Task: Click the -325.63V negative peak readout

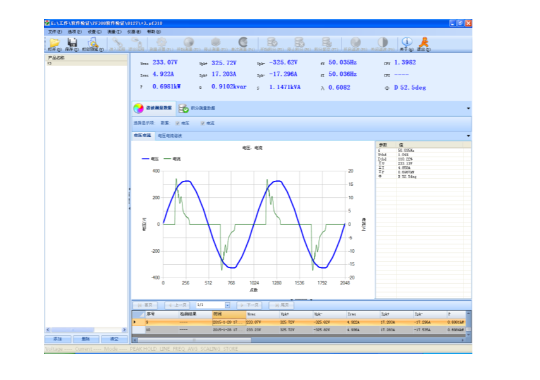Action: (x=283, y=62)
